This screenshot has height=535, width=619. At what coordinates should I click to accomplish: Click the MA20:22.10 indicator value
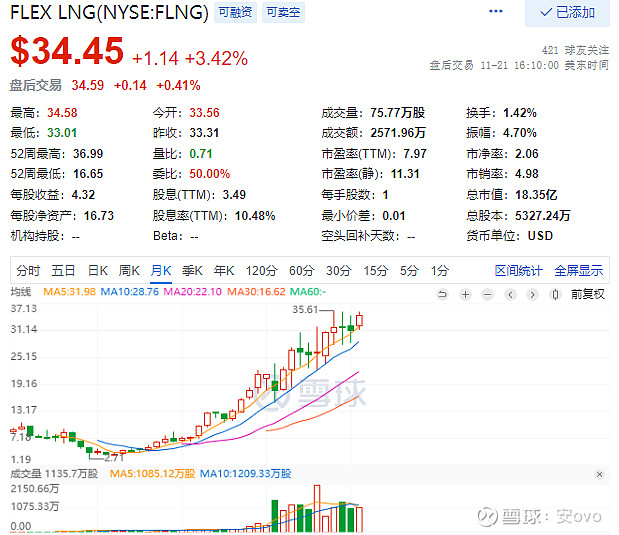pos(193,292)
